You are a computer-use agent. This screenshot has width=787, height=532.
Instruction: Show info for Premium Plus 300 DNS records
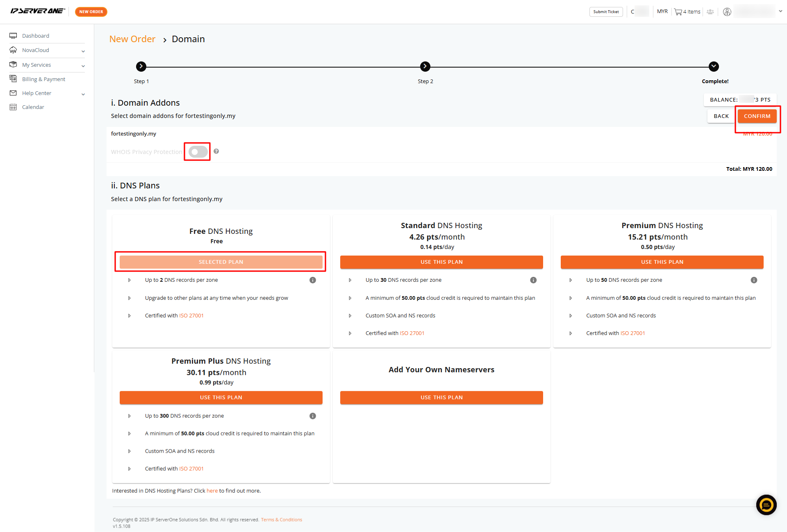click(313, 416)
